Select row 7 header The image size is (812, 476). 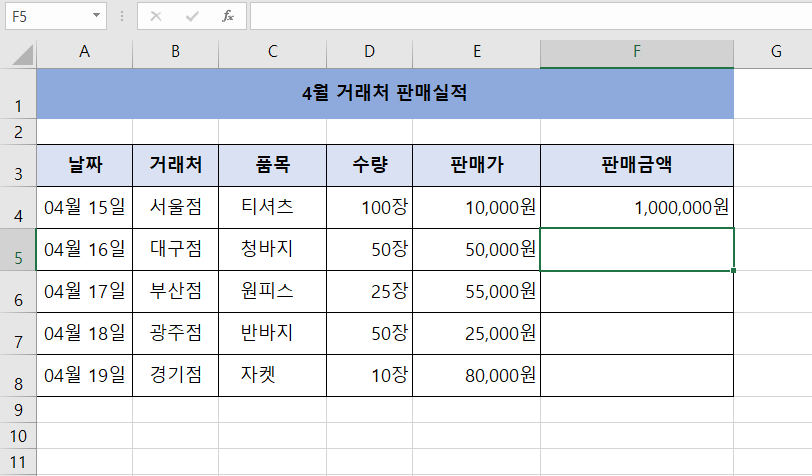(x=18, y=334)
